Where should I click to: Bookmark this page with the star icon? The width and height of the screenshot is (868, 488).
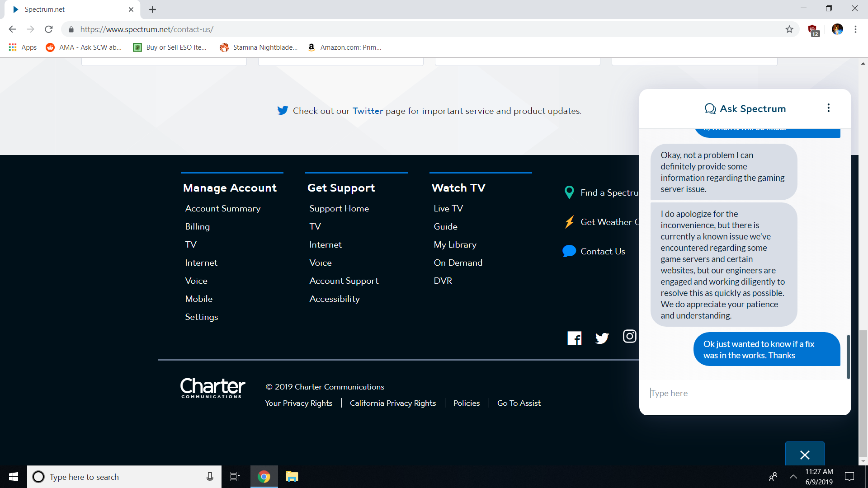789,29
